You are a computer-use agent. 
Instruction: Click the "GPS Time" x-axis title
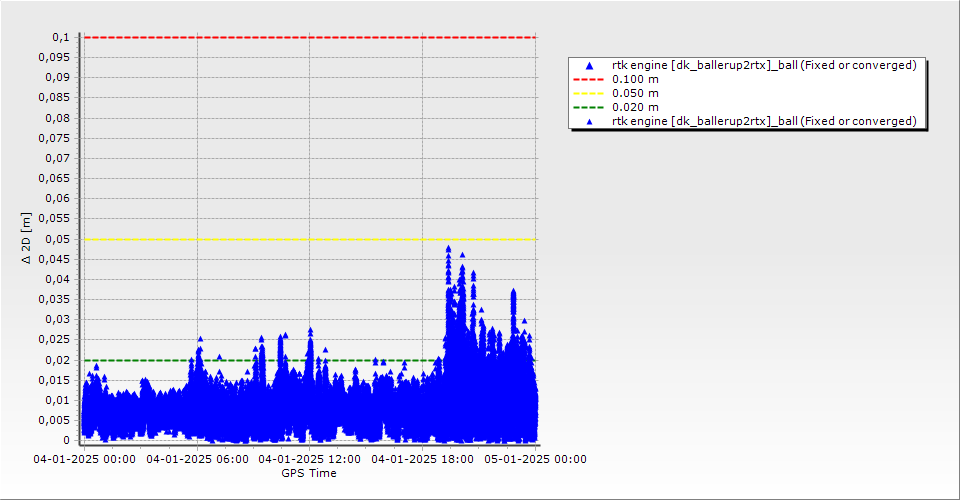[x=308, y=473]
